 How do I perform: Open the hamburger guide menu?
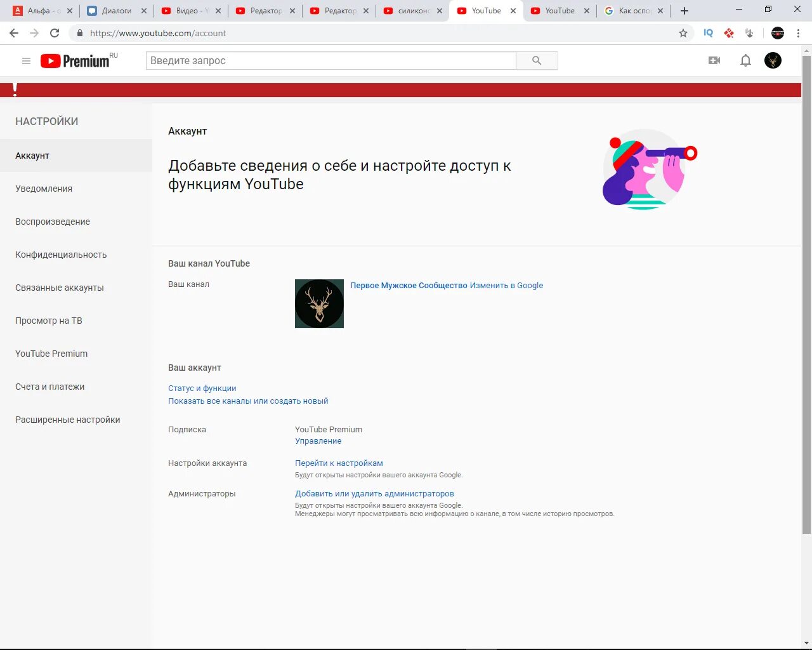coord(26,61)
